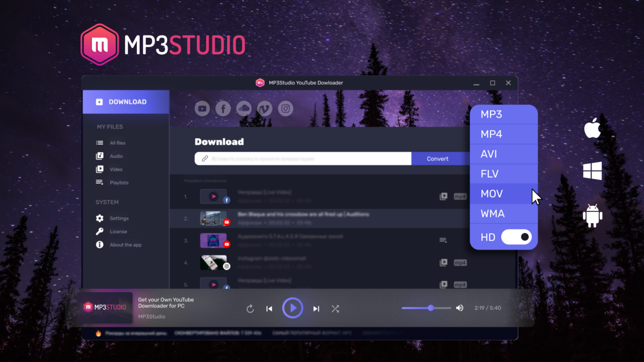Select the Facebook source icon
644x362 pixels.
point(223,109)
